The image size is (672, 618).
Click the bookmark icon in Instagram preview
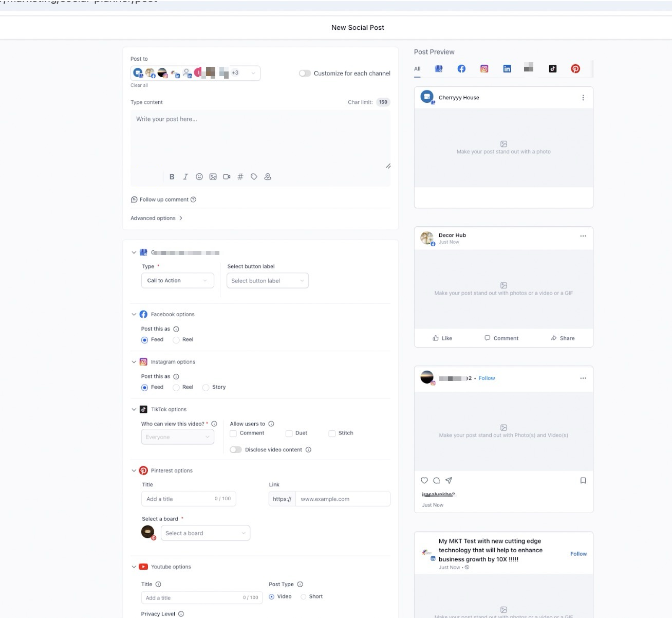click(x=583, y=480)
